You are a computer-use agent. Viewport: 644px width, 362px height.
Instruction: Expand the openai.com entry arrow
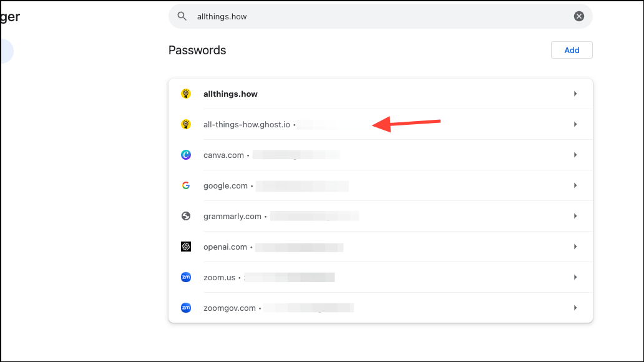pyautogui.click(x=575, y=247)
